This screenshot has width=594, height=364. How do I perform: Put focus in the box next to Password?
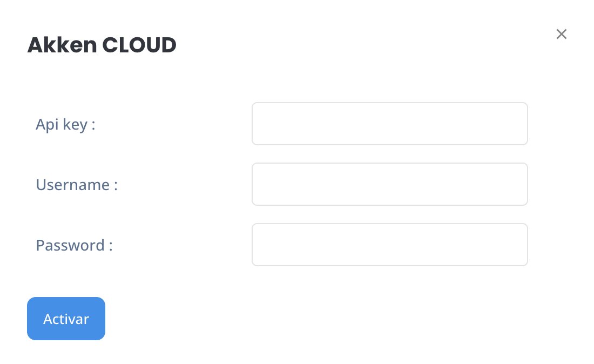click(x=390, y=245)
